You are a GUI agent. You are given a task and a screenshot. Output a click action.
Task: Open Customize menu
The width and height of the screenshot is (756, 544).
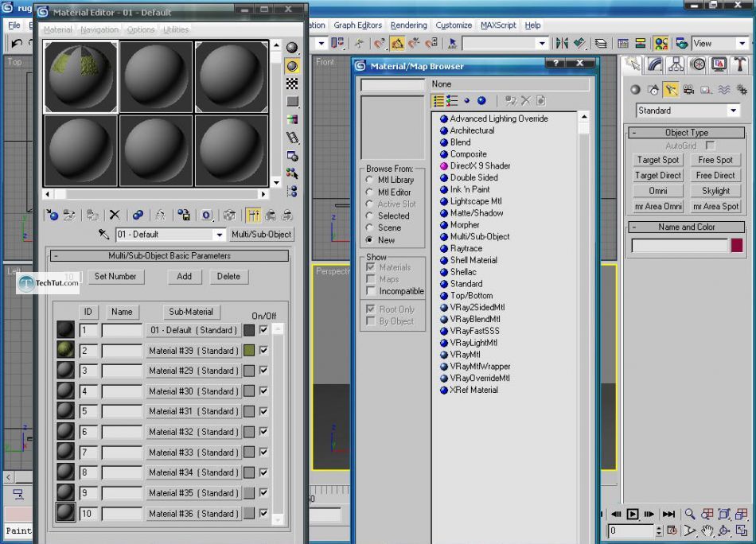(x=454, y=25)
